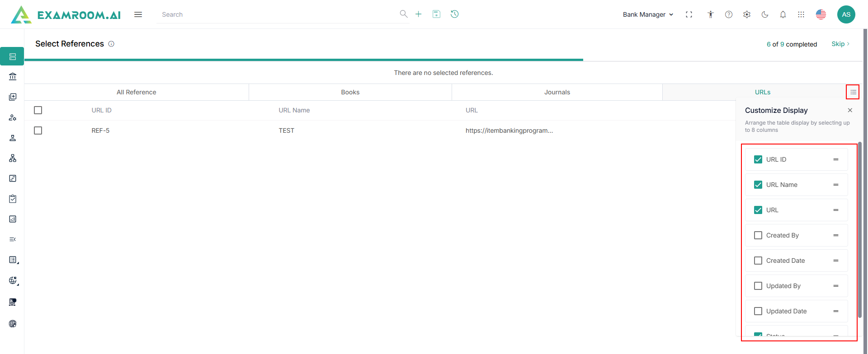Enable the Created Date column checkbox
The image size is (868, 354).
tap(758, 261)
